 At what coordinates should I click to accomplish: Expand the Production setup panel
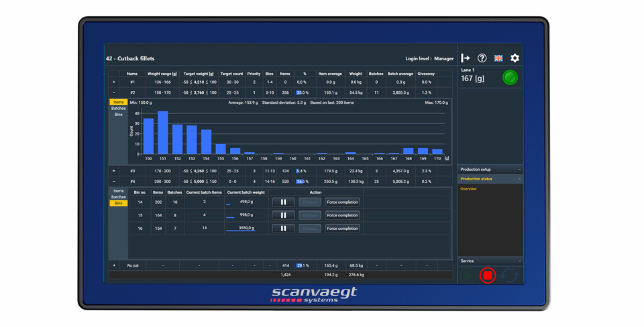coord(490,170)
